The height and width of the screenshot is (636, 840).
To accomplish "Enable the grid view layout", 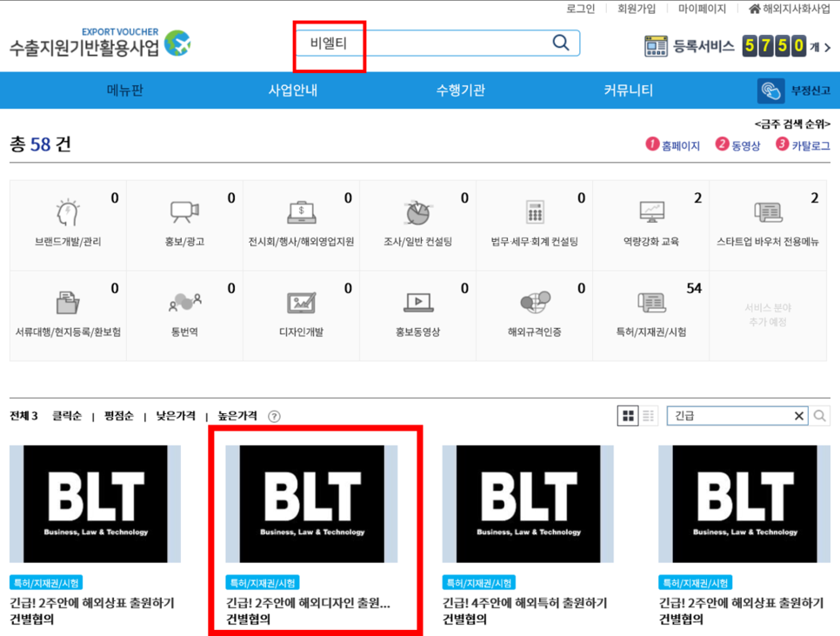I will coord(628,416).
